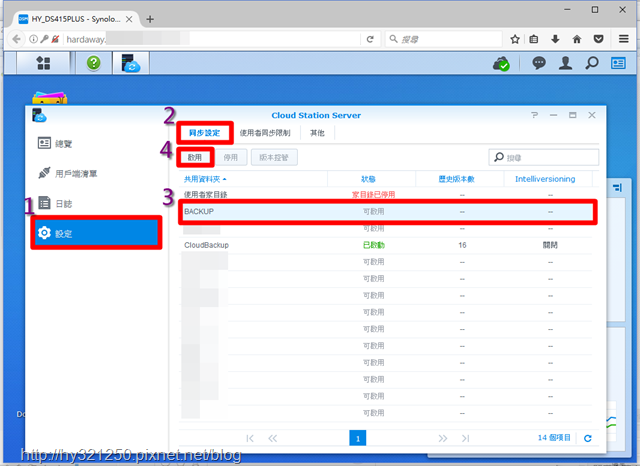This screenshot has width=640, height=466.
Task: Select Cloud Station Server taskbar icon
Action: (x=131, y=63)
